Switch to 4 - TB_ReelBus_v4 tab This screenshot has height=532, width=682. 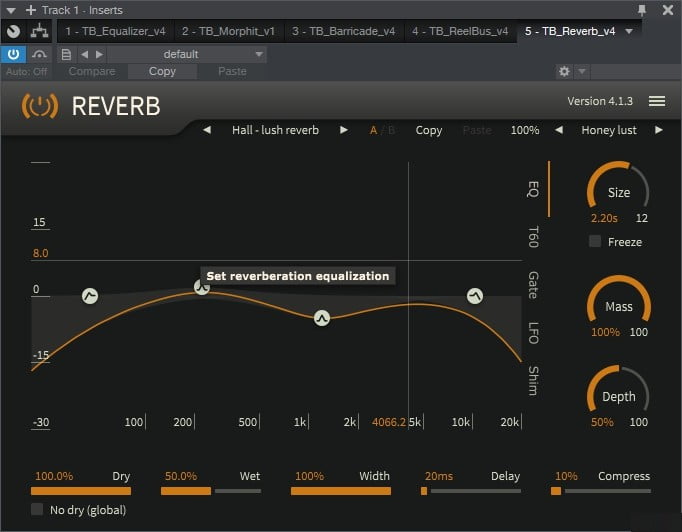[460, 31]
